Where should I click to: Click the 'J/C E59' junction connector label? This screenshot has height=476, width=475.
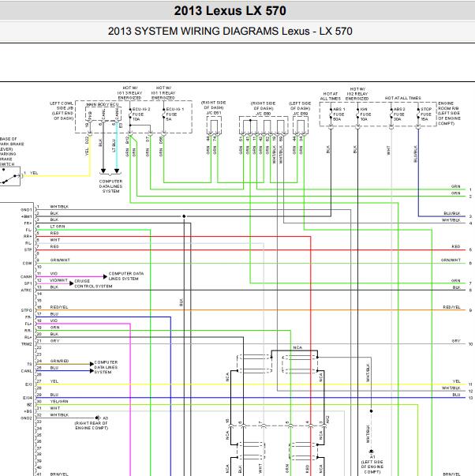(300, 114)
